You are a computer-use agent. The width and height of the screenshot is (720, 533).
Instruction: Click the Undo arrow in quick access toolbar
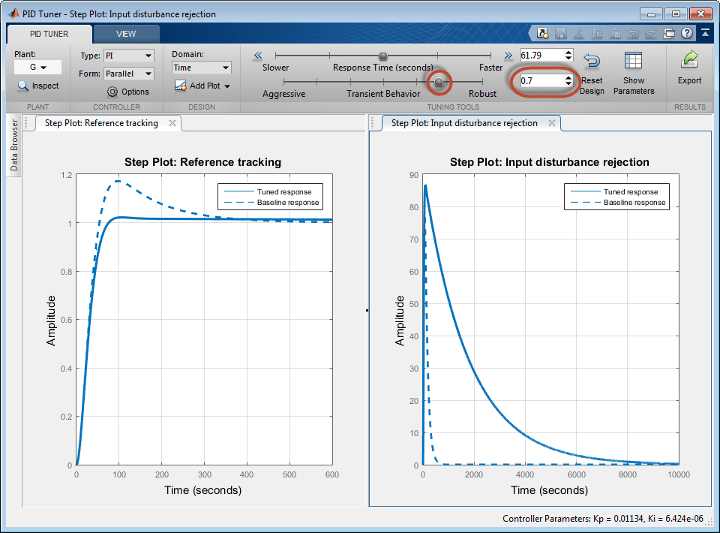pyautogui.click(x=633, y=34)
